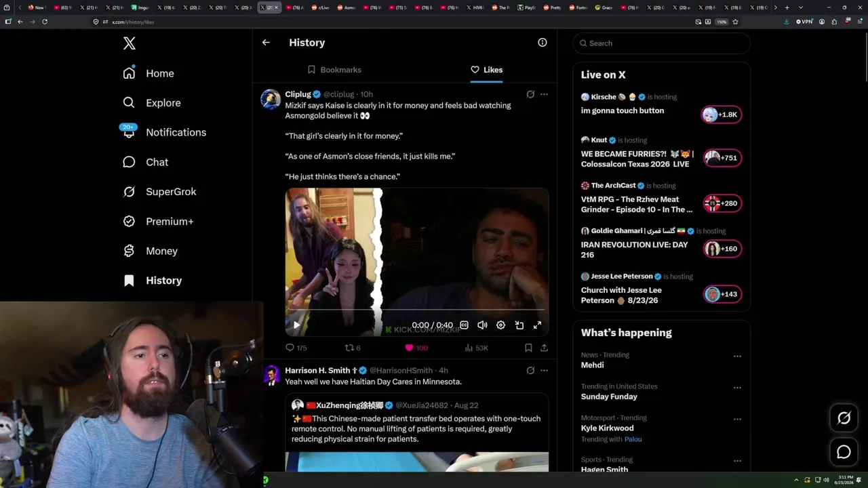868x488 pixels.
Task: Open SuperGrok in the sidebar
Action: pos(159,192)
